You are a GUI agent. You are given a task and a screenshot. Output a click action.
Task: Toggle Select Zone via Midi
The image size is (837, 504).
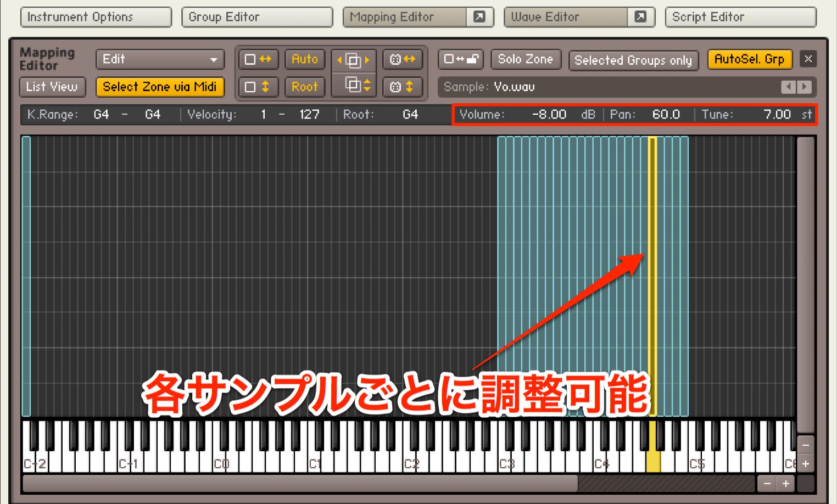pyautogui.click(x=160, y=87)
